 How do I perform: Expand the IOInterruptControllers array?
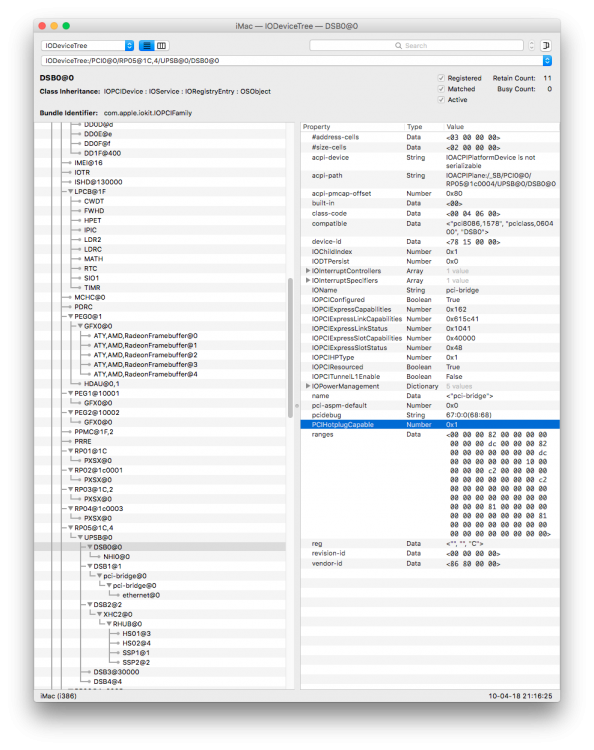coord(308,271)
